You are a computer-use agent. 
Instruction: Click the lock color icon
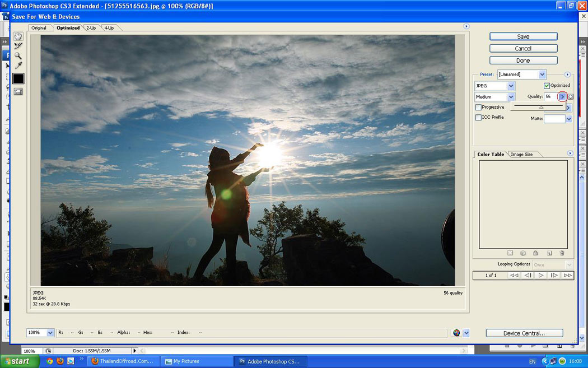(535, 253)
